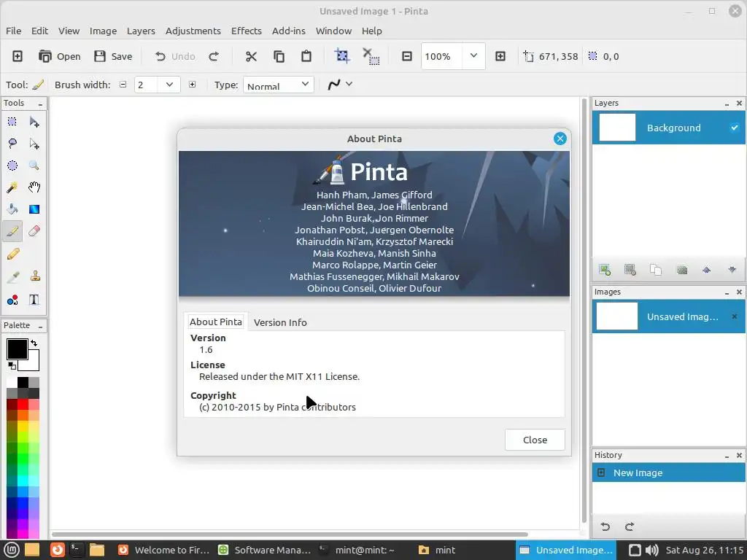Viewport: 747px width, 560px height.
Task: Click the Redo toolbar arrow
Action: [x=214, y=56]
